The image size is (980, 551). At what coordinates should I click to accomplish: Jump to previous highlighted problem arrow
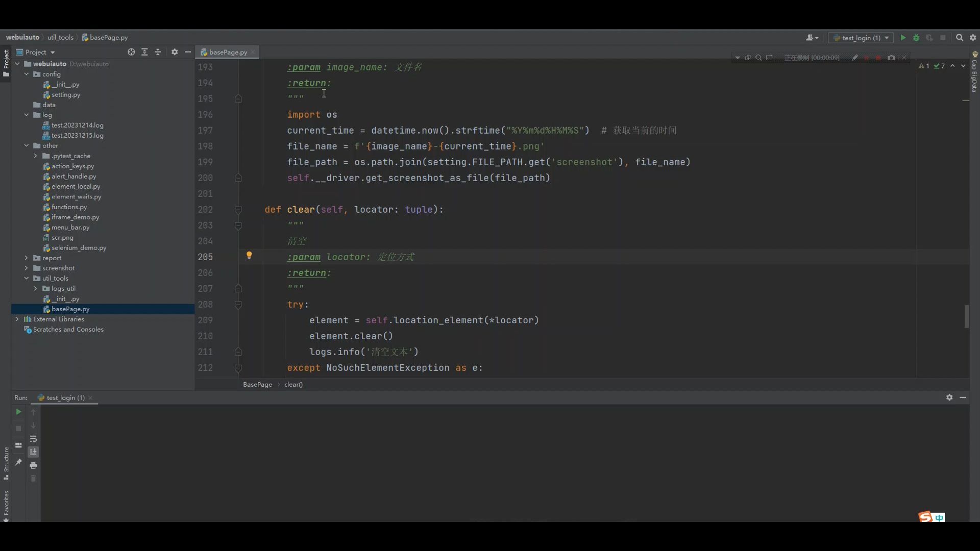952,66
